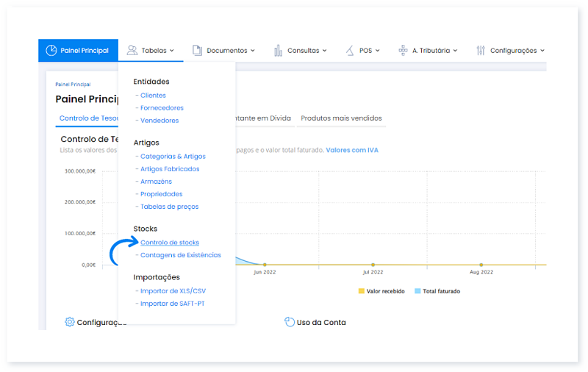Click the Stocks section heading
The image size is (588, 372).
click(145, 229)
